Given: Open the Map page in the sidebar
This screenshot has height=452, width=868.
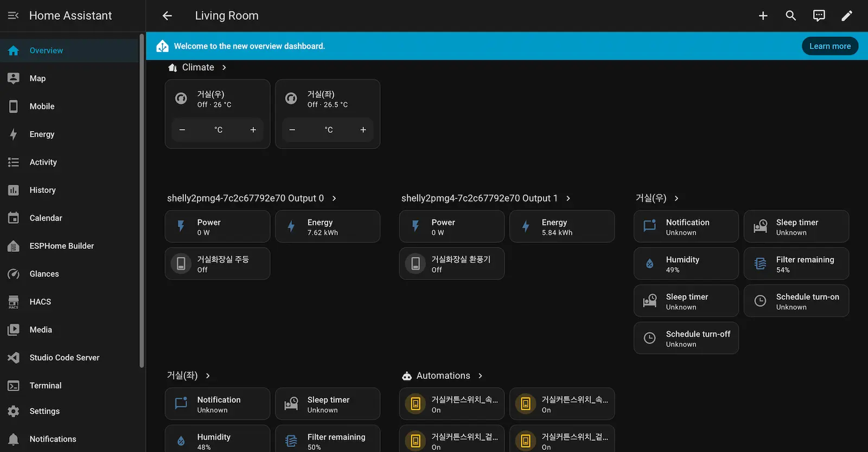Looking at the screenshot, I should (x=69, y=79).
